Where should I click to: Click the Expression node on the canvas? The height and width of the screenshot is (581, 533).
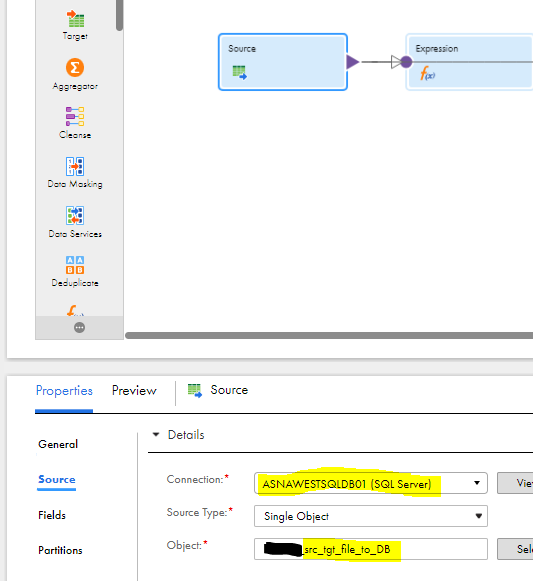click(x=470, y=62)
